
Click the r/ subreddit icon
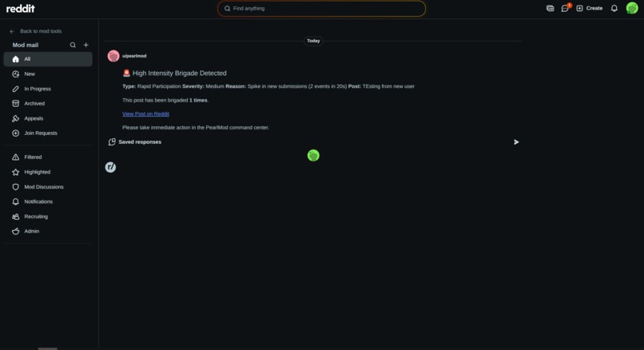pos(110,167)
